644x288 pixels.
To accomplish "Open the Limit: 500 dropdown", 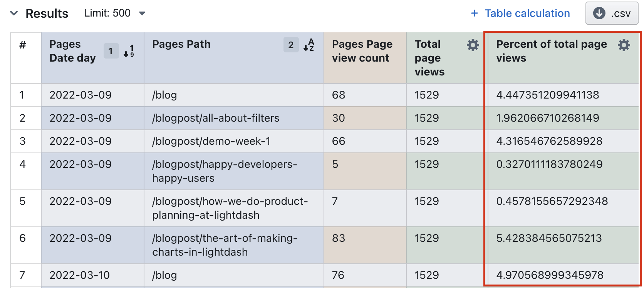I will coord(114,13).
